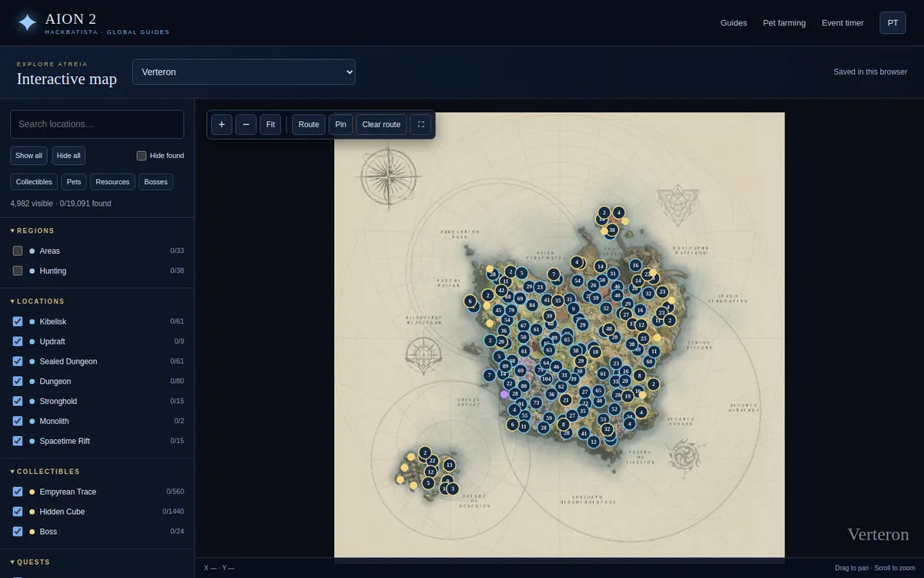Viewport: 924px width, 578px height.
Task: Click the AION 2 star logo
Action: pyautogui.click(x=27, y=22)
